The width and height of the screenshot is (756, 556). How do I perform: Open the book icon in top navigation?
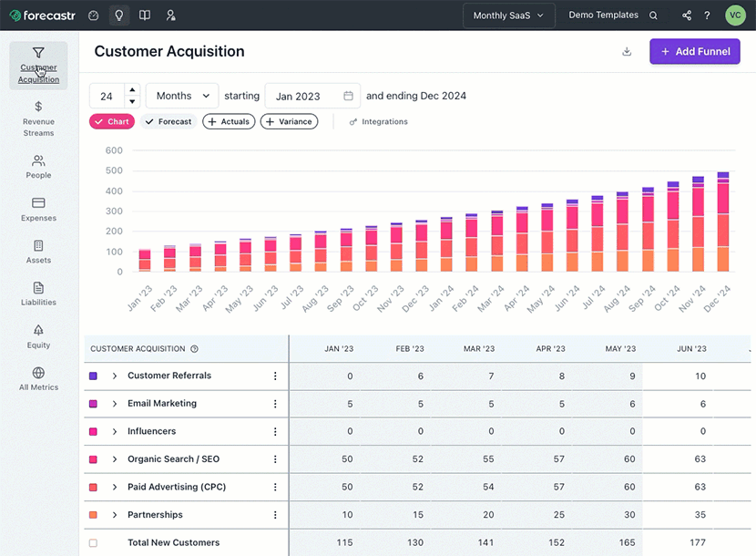click(145, 15)
